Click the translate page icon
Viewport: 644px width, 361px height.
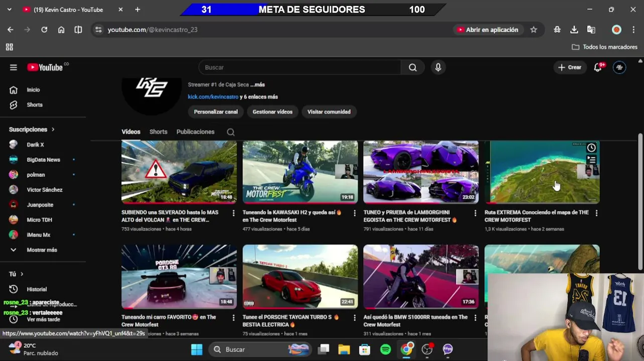(x=591, y=30)
